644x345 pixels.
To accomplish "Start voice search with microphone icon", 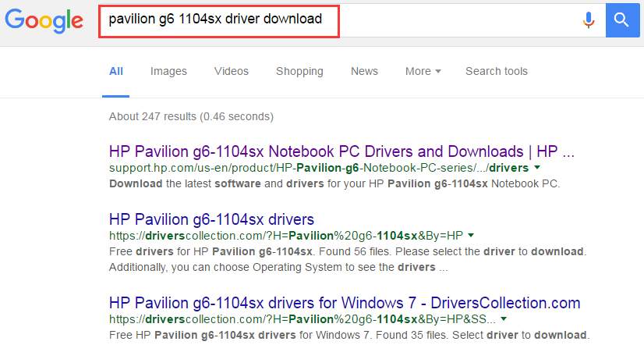I will [589, 20].
